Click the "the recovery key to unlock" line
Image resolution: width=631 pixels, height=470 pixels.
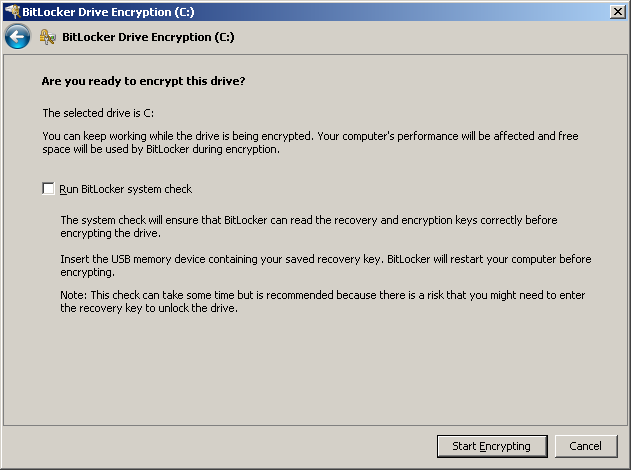(149, 308)
